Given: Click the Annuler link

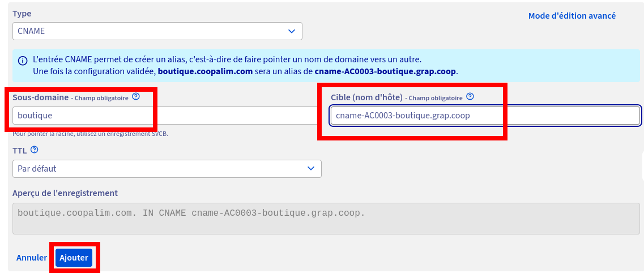Looking at the screenshot, I should pos(32,258).
